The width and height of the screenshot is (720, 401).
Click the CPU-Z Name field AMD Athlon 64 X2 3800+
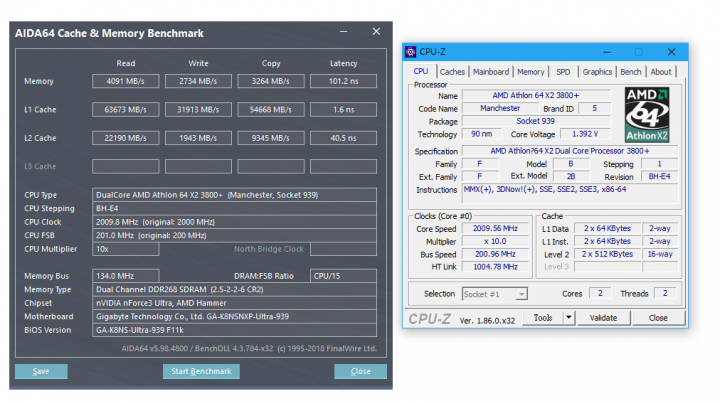click(536, 96)
